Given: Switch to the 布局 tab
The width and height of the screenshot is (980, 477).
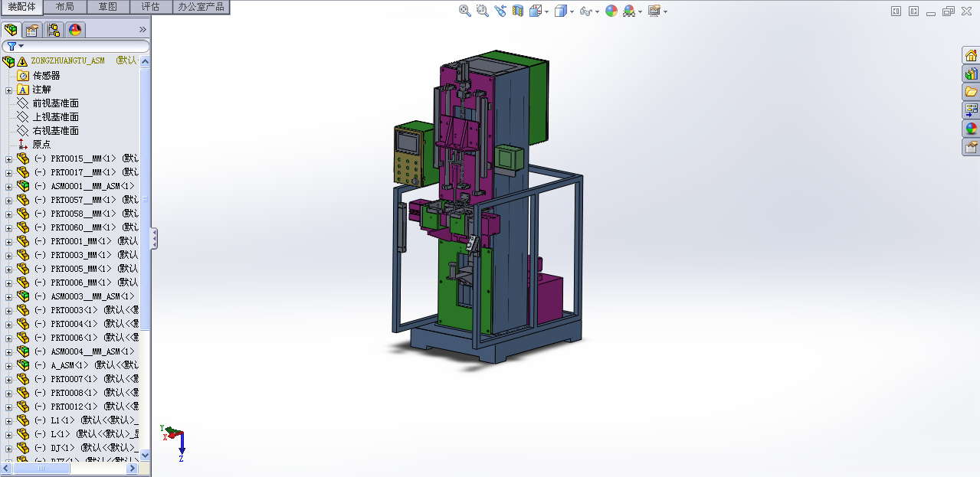Looking at the screenshot, I should [65, 7].
